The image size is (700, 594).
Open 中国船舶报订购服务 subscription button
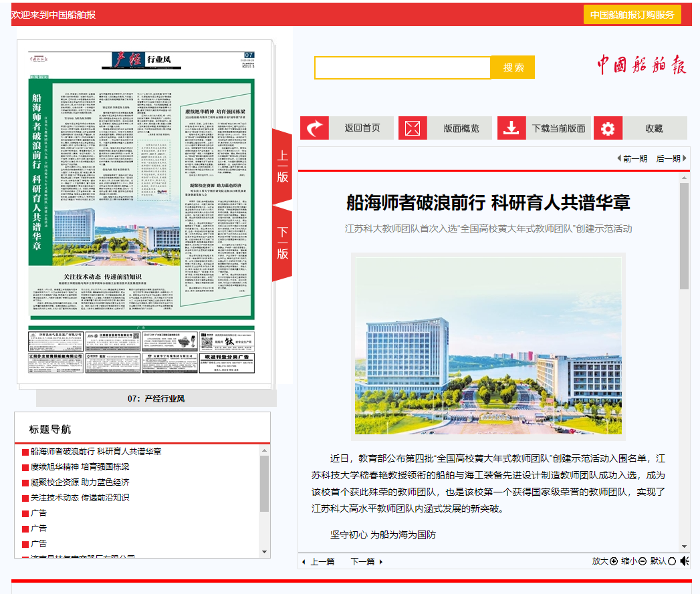coord(632,15)
